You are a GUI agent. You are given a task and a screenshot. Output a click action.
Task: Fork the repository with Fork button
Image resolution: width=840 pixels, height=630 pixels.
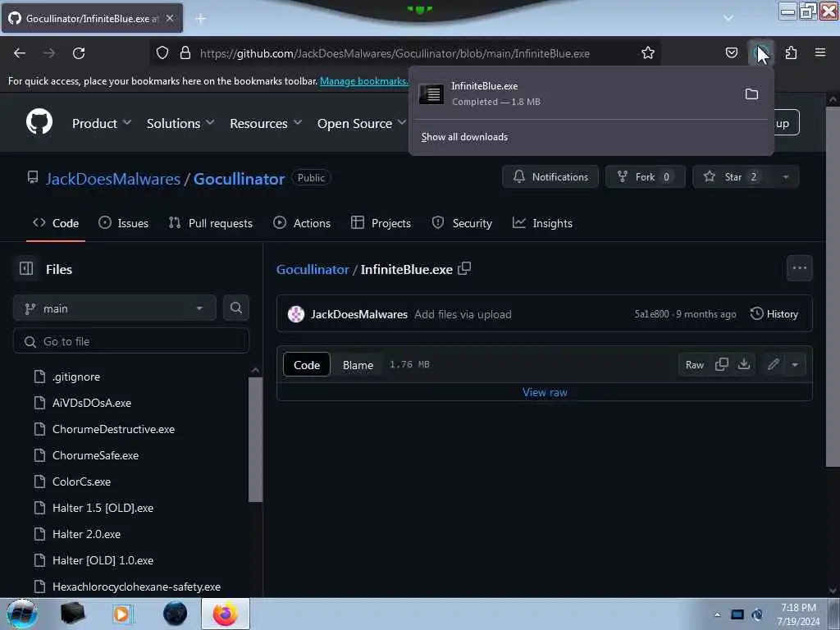click(x=645, y=177)
